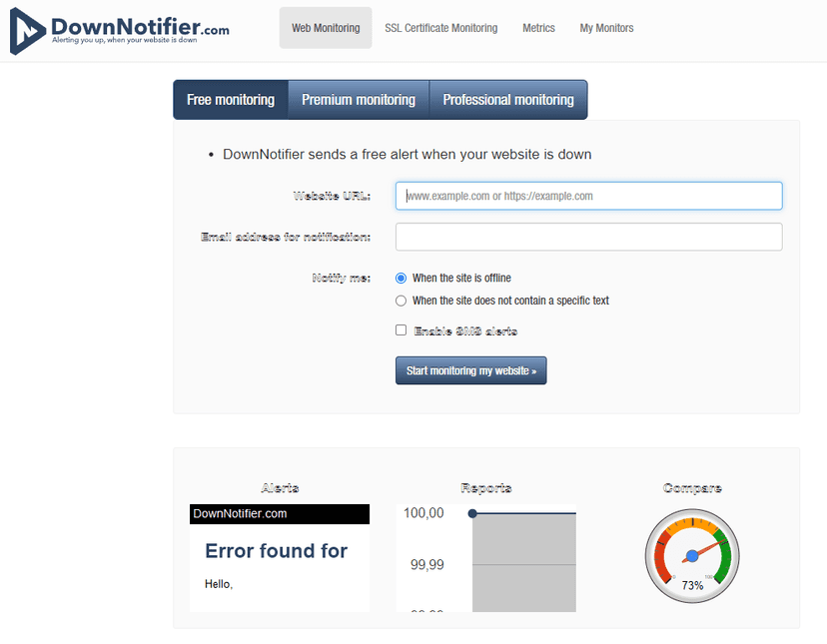Enable SMS alerts
Image resolution: width=827 pixels, height=644 pixels.
(x=401, y=329)
